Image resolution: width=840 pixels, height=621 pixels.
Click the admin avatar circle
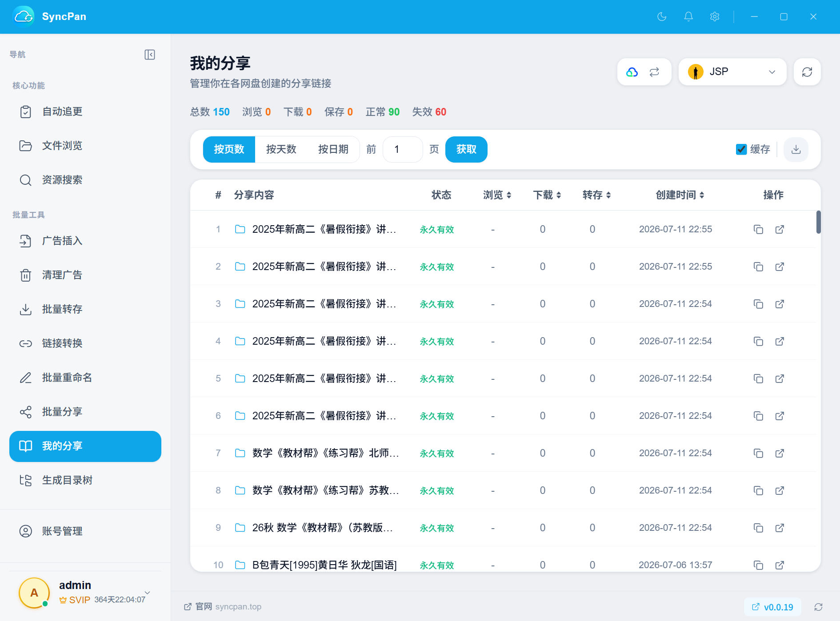click(34, 593)
